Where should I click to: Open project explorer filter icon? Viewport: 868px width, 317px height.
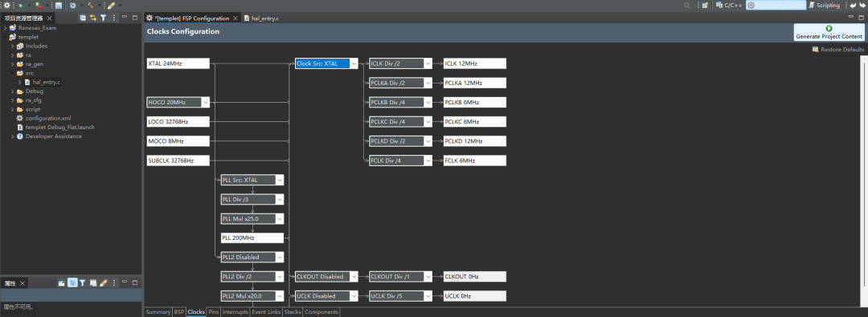click(103, 18)
